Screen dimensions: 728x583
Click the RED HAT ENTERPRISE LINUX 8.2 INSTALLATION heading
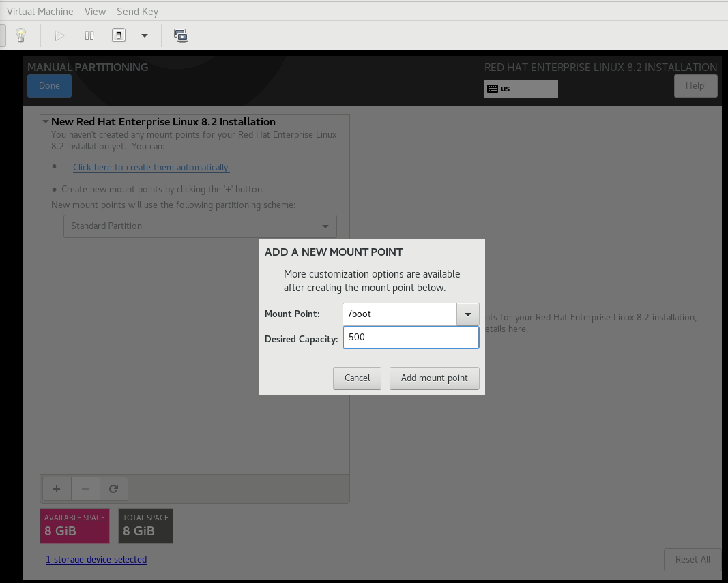(x=600, y=68)
